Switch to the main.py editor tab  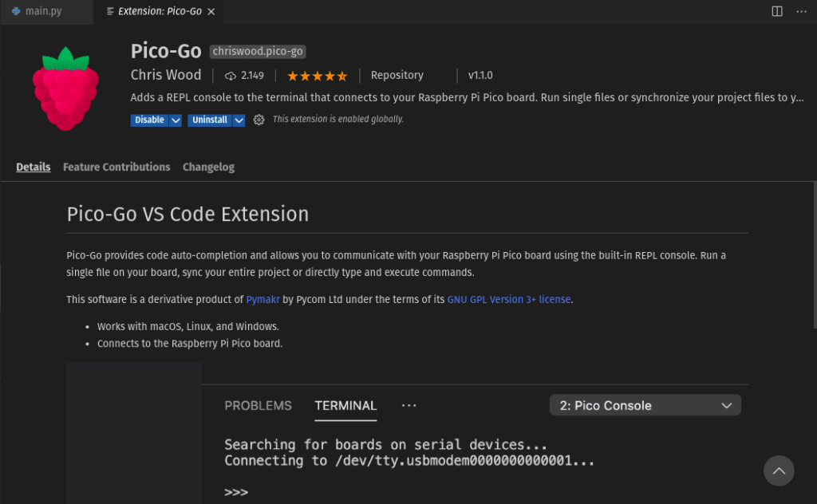point(43,12)
